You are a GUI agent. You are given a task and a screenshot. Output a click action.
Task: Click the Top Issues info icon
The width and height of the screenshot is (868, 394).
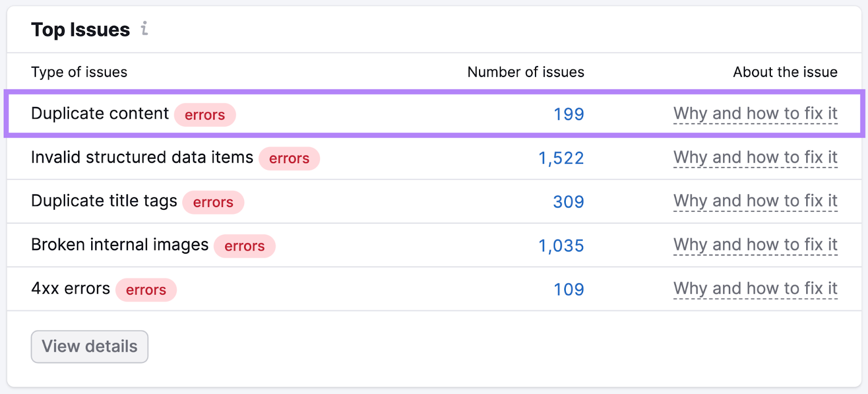click(144, 28)
